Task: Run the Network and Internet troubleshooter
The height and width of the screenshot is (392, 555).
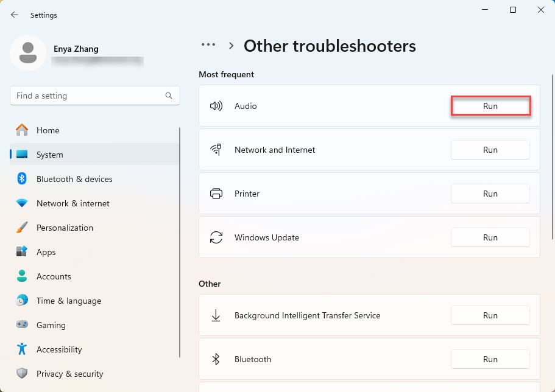Action: pos(490,150)
